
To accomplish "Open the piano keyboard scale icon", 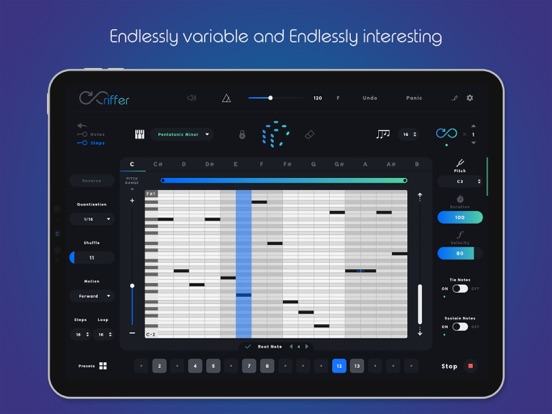I will tap(140, 134).
